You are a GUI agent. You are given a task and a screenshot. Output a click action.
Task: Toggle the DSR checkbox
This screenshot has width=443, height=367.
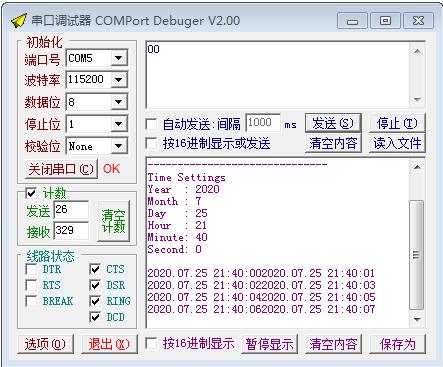pyautogui.click(x=95, y=285)
